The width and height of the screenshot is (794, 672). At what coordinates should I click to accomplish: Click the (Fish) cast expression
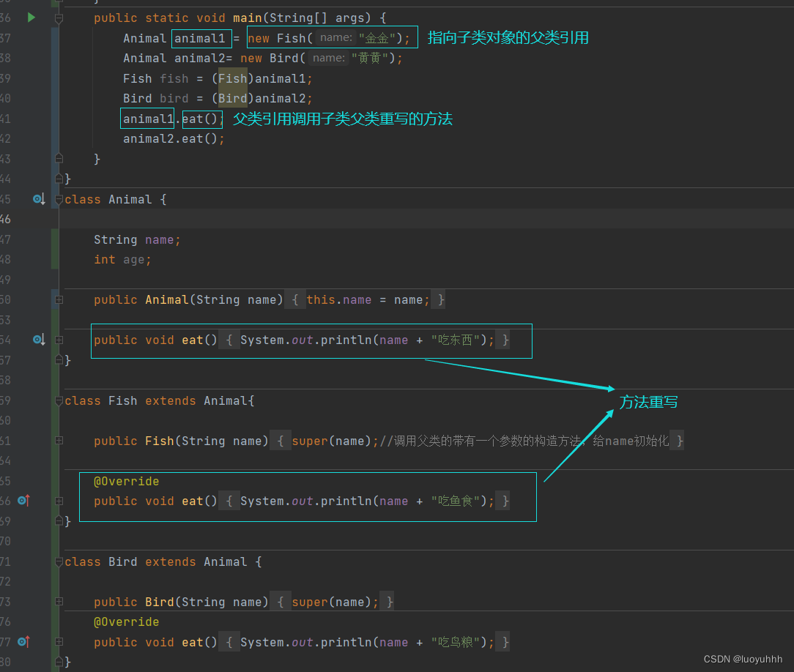(x=233, y=78)
